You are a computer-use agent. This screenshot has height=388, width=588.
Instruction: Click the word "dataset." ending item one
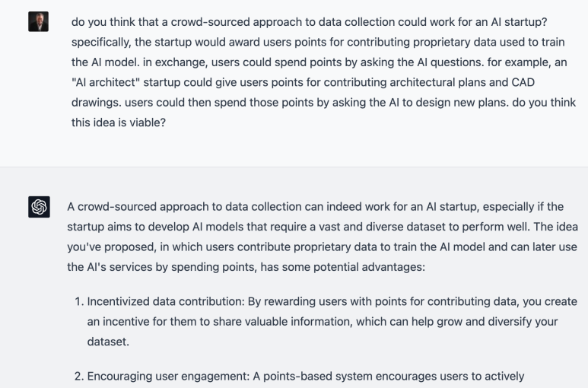click(108, 342)
